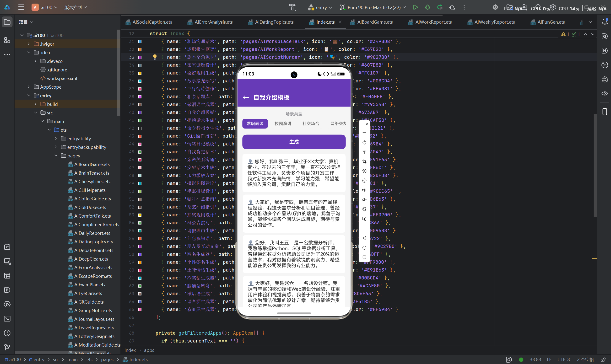611x364 pixels.
Task: Open the device phone icon in right sidebar
Action: (605, 112)
